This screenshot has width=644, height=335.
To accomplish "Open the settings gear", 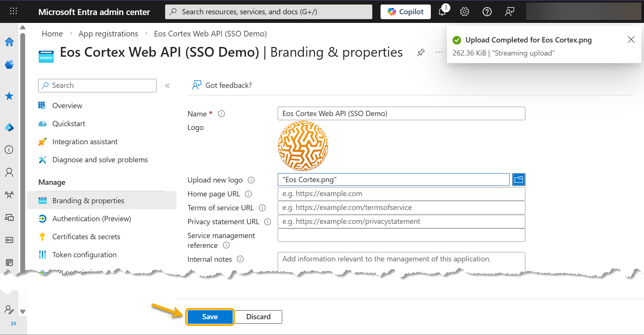I will [x=465, y=12].
